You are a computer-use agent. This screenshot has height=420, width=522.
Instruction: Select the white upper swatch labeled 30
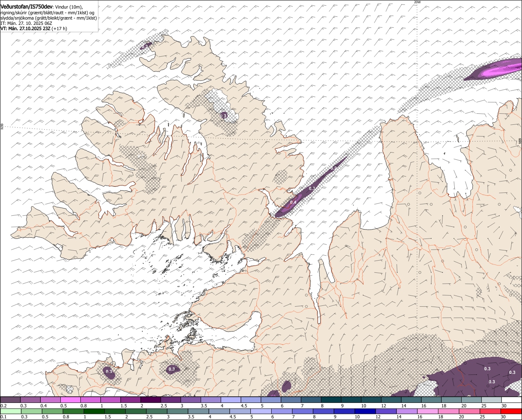point(512,400)
